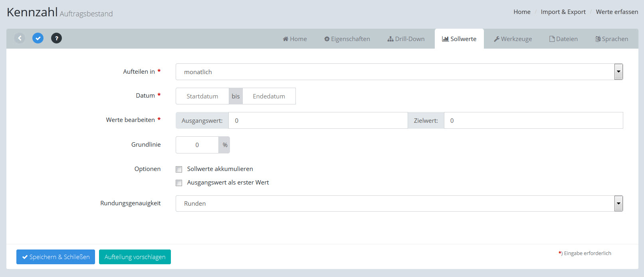This screenshot has width=644, height=277.
Task: Switch to the Eigenschaften tab
Action: [x=347, y=39]
